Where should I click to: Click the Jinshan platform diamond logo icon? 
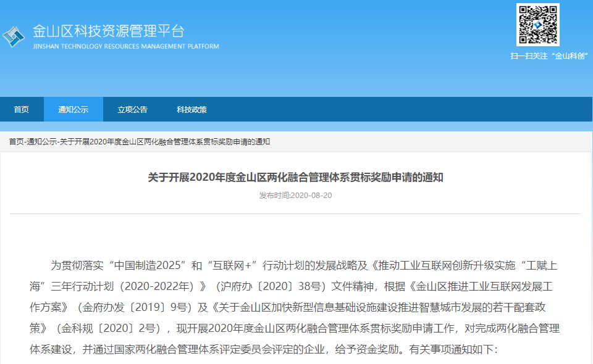(14, 36)
